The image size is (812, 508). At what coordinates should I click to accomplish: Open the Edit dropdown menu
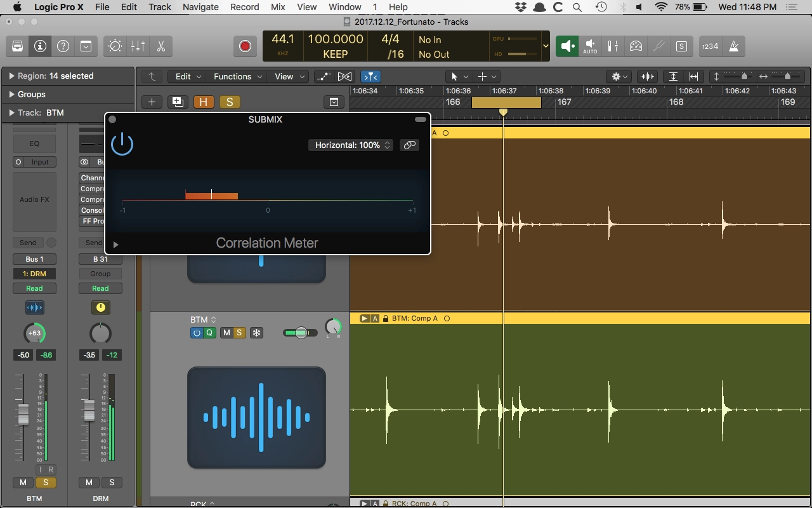[x=188, y=76]
